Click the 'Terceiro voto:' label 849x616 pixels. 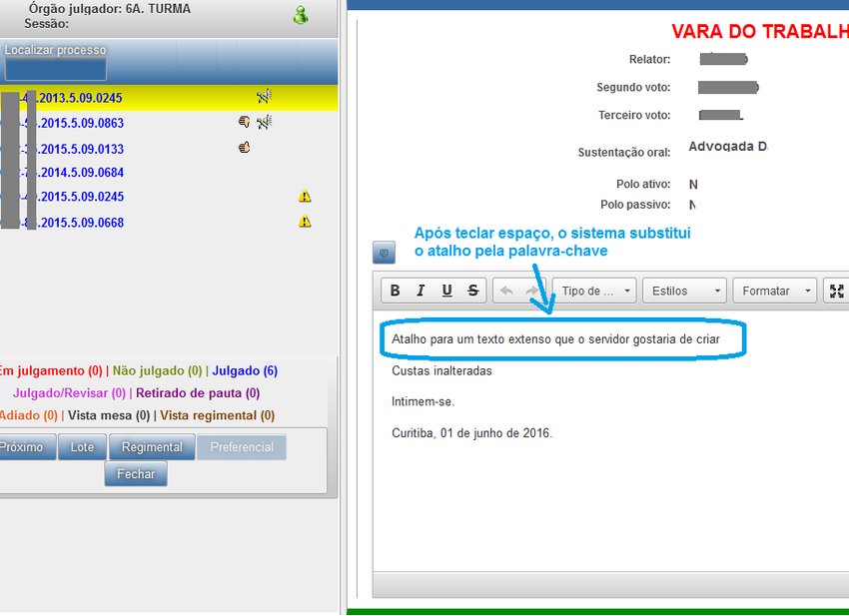pyautogui.click(x=634, y=115)
